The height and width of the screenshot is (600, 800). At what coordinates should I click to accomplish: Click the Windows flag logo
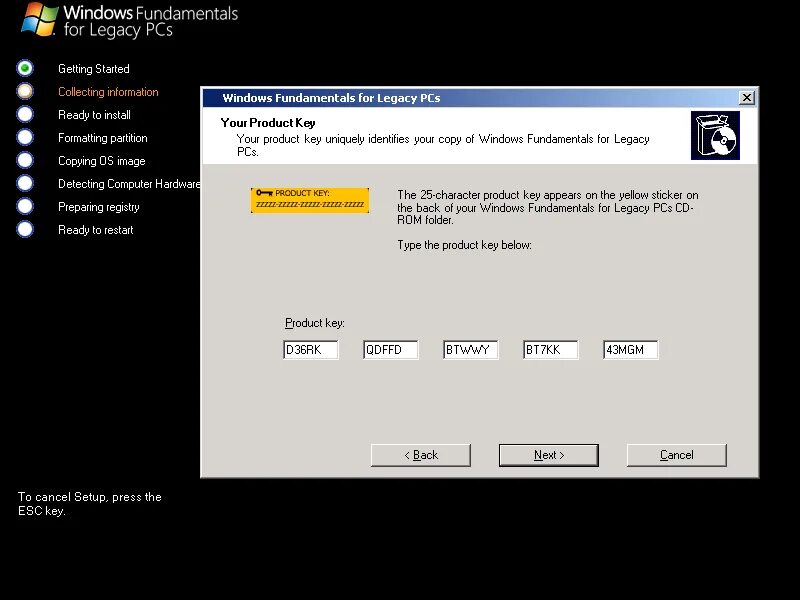click(x=39, y=19)
